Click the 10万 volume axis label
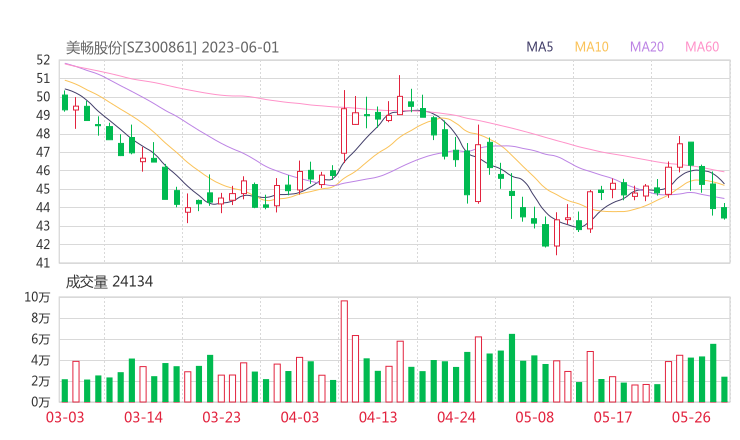 (x=37, y=297)
